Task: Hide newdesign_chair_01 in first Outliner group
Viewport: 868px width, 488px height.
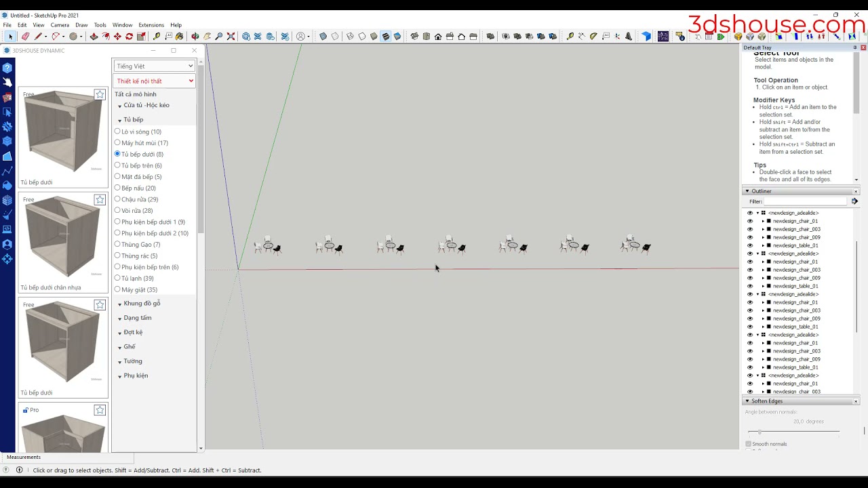Action: pyautogui.click(x=750, y=221)
